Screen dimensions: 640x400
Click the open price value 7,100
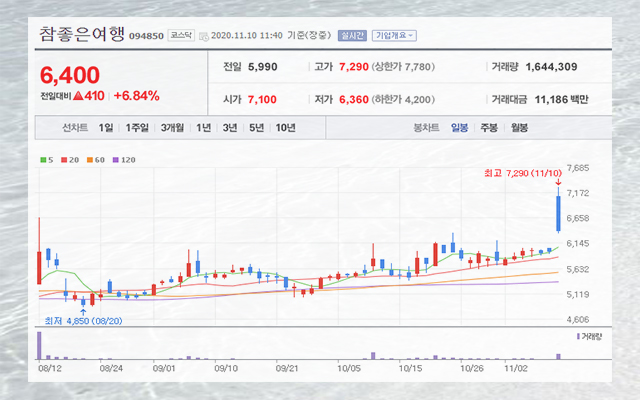click(x=262, y=99)
